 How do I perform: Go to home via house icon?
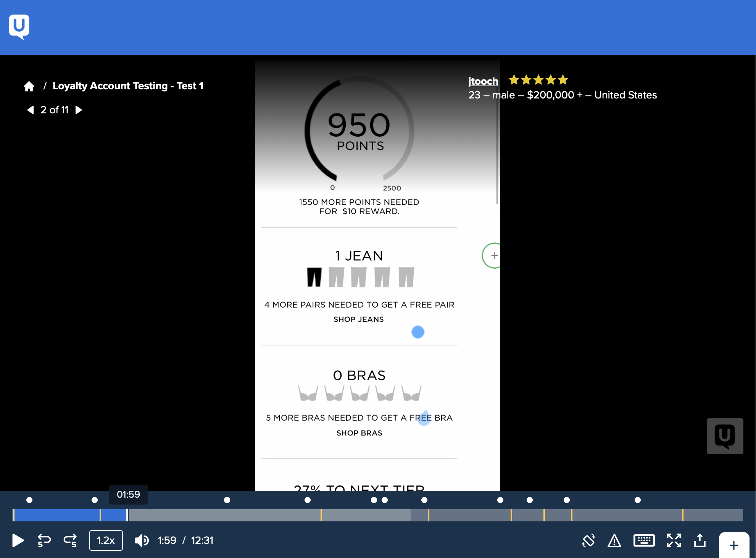pyautogui.click(x=29, y=86)
